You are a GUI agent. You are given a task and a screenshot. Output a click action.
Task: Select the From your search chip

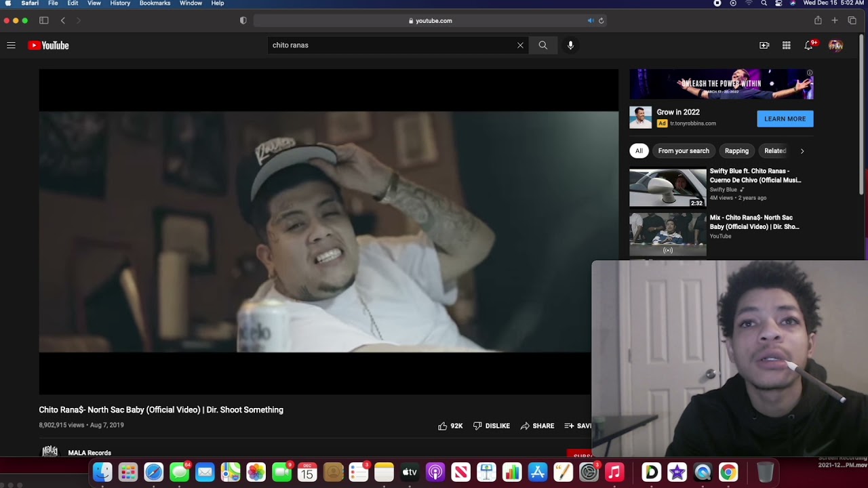click(x=684, y=151)
